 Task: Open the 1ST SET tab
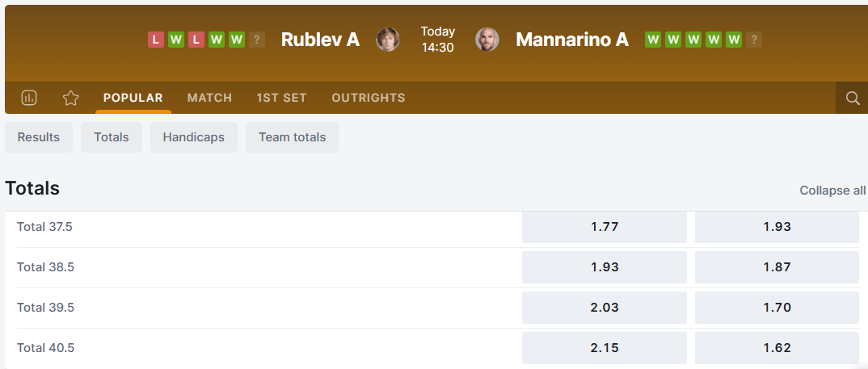281,98
